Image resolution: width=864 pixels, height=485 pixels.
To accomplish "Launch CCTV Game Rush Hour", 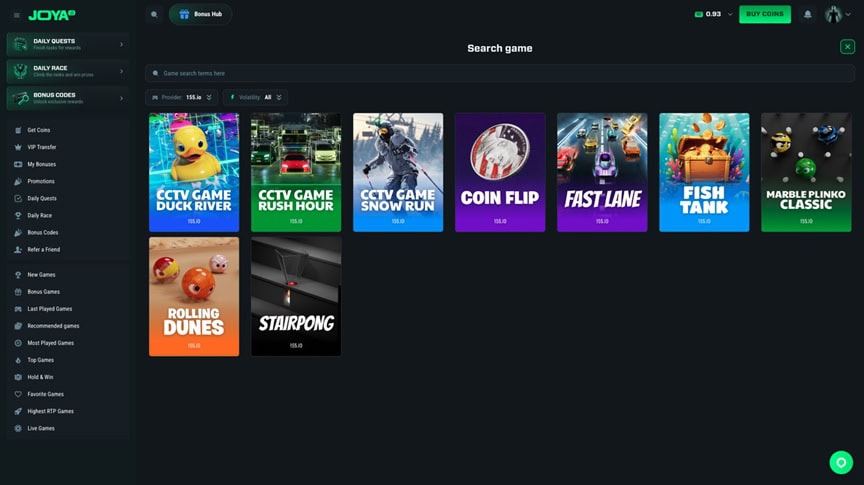I will click(x=296, y=172).
